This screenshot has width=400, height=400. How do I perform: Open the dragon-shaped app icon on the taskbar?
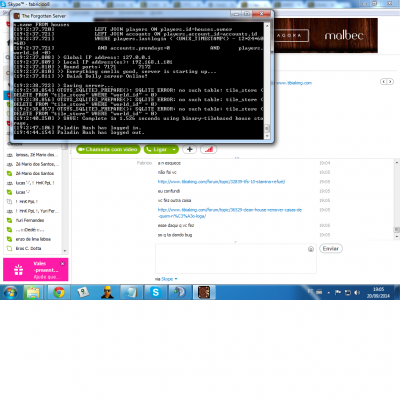click(x=179, y=292)
